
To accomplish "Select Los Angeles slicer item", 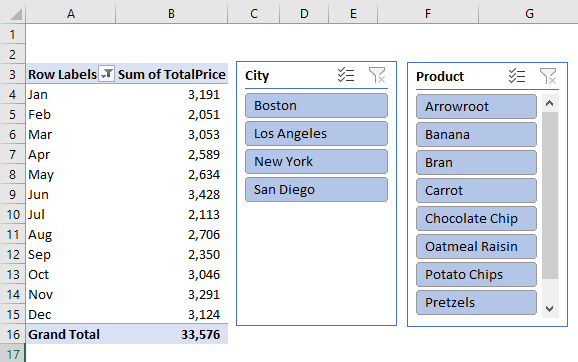I will (316, 133).
